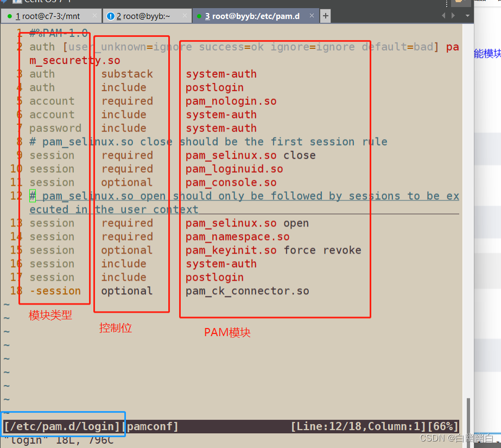Click '[Line:12/18,Column:1]' in status line
This screenshot has width=501, height=448.
358,427
